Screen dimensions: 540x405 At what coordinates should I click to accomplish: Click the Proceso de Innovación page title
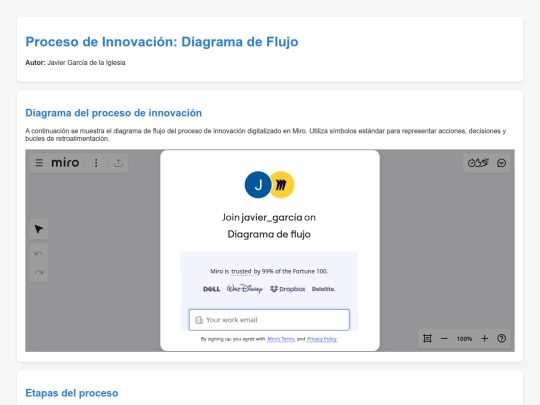point(162,42)
